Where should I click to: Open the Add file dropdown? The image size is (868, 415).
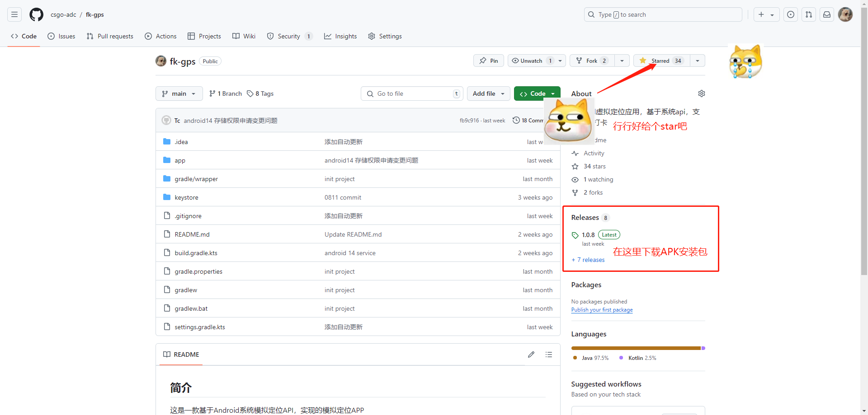488,93
